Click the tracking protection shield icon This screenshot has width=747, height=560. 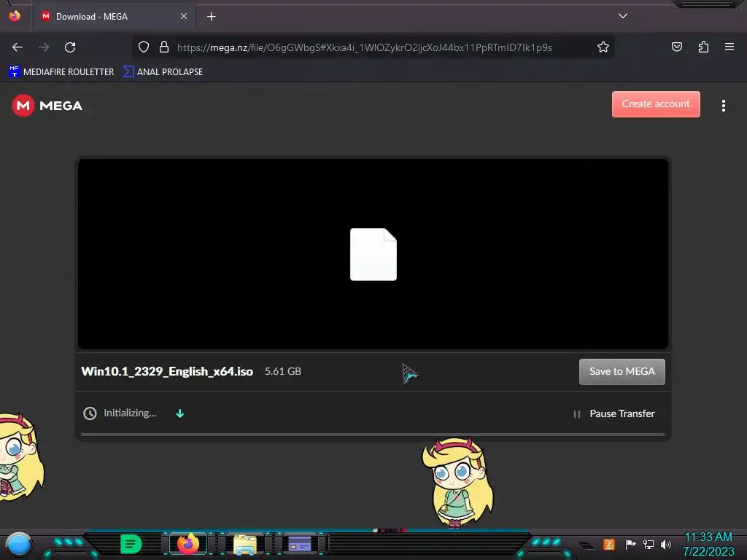[x=144, y=47]
